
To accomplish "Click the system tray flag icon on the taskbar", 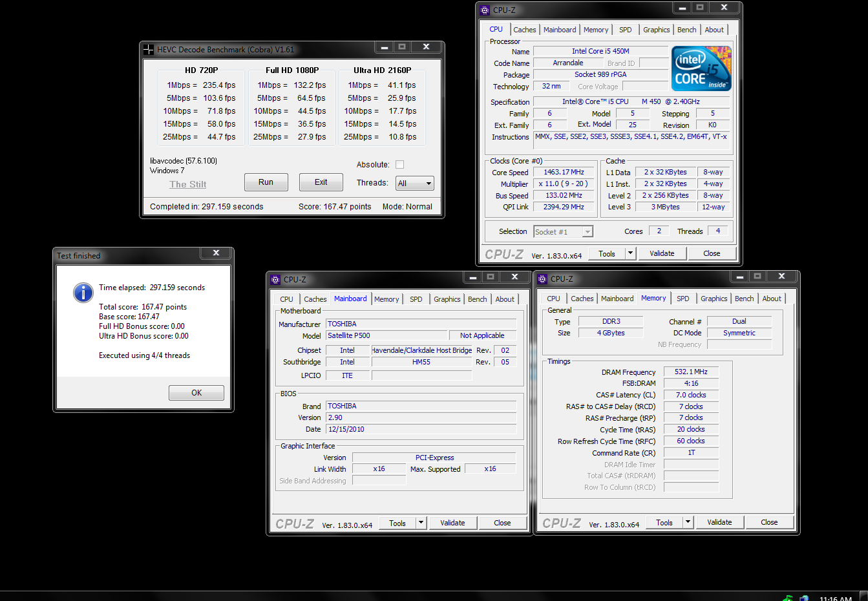I will click(788, 598).
